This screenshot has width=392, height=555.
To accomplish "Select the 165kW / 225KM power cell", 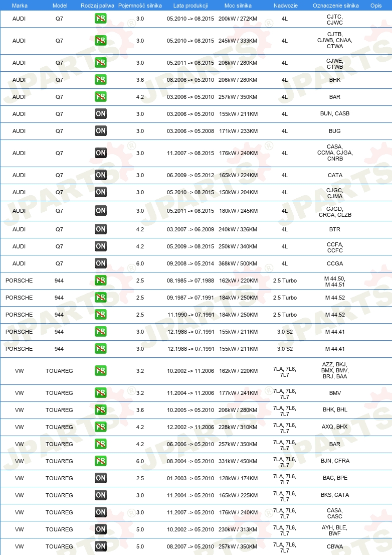I will point(238,495).
